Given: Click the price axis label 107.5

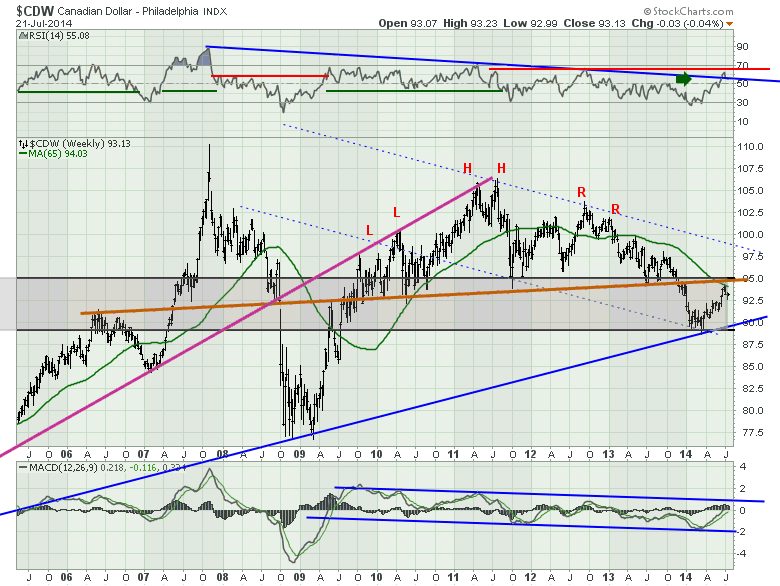Looking at the screenshot, I should coord(750,169).
